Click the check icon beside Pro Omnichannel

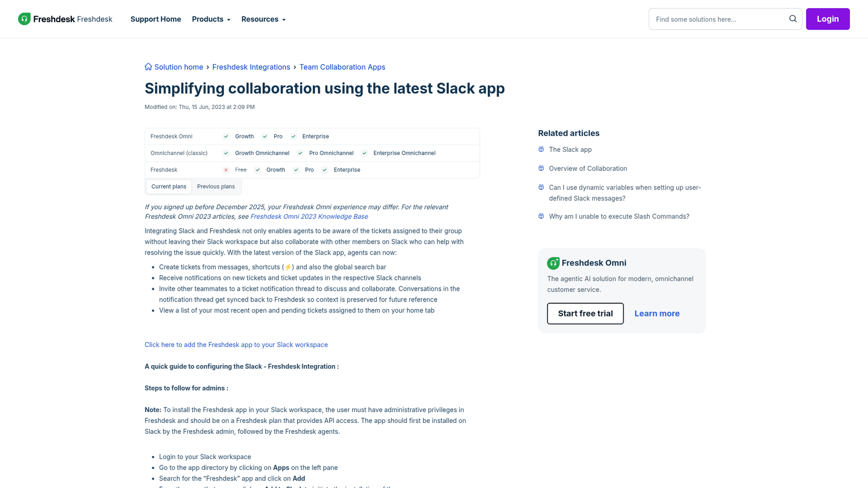pos(300,153)
